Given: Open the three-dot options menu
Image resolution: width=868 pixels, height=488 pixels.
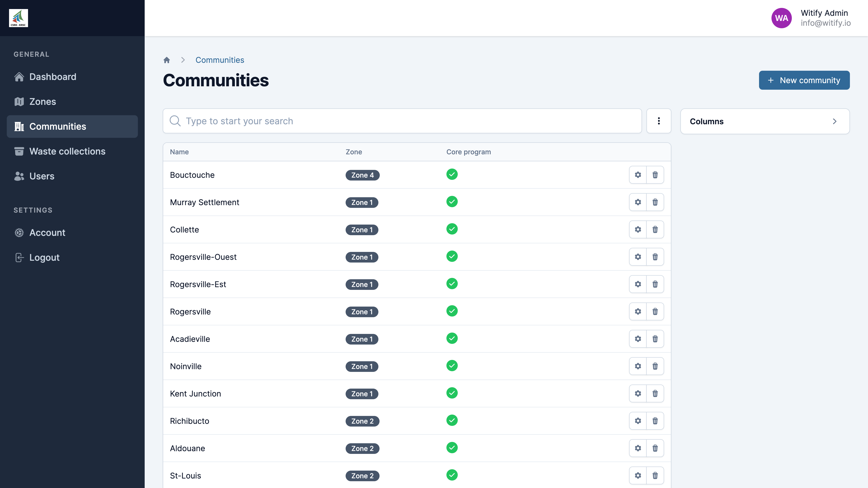Looking at the screenshot, I should pos(658,121).
